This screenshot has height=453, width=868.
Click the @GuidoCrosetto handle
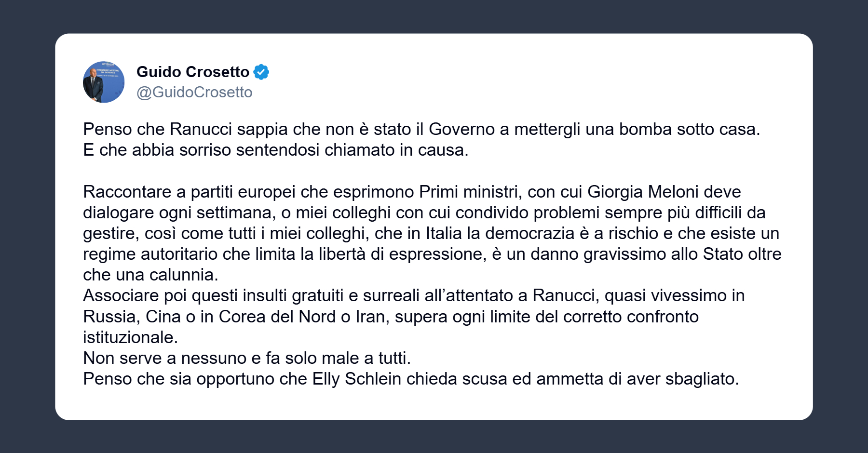point(194,92)
